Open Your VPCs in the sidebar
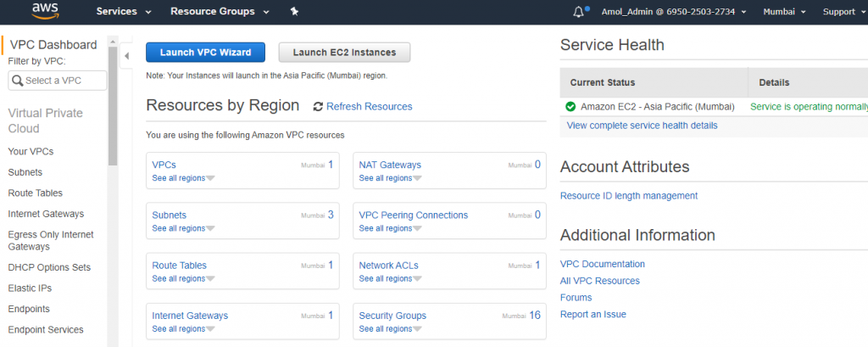This screenshot has height=347, width=868. click(31, 151)
